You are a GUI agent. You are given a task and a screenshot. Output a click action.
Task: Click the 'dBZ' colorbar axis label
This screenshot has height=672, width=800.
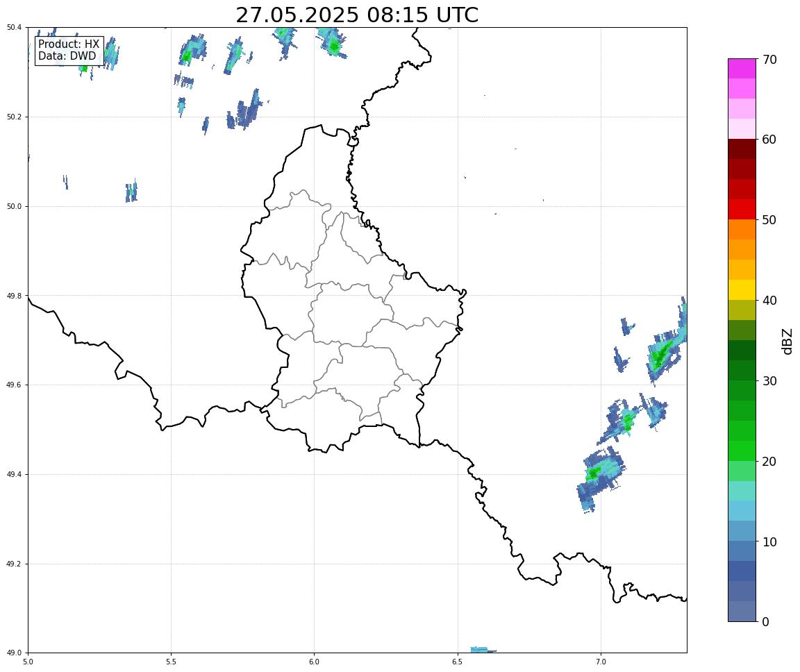787,341
